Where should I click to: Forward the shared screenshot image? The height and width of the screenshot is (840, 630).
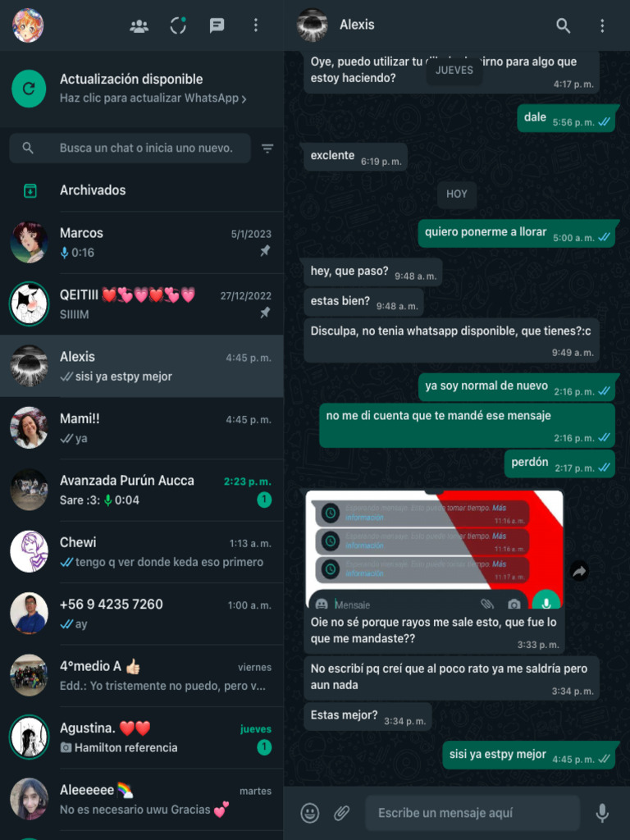tap(579, 571)
